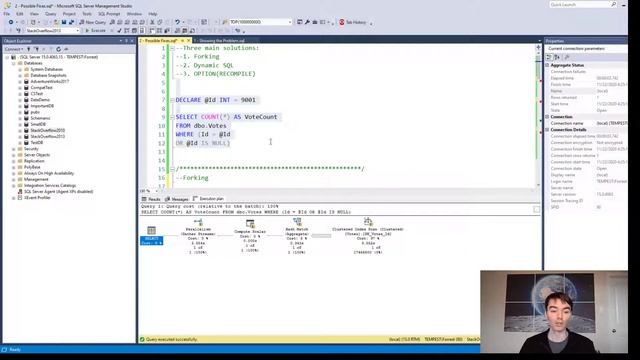Select the StackOverflow2013 database in tree
The image size is (640, 360).
click(47, 136)
